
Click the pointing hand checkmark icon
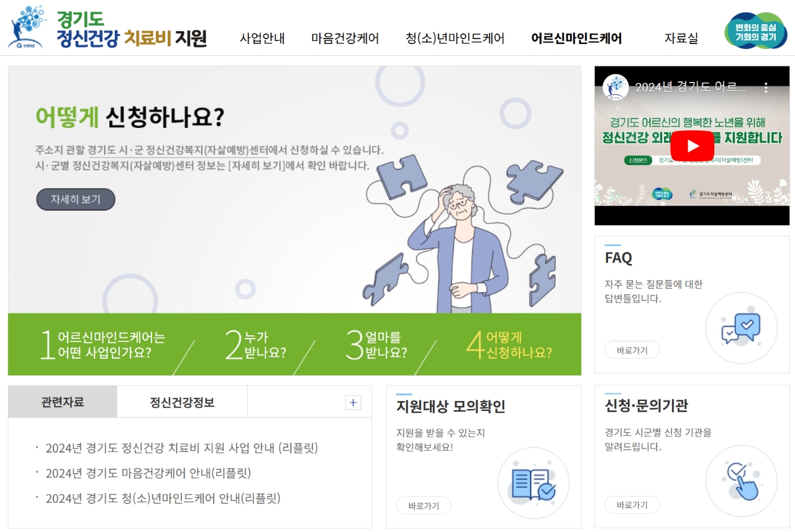741,482
